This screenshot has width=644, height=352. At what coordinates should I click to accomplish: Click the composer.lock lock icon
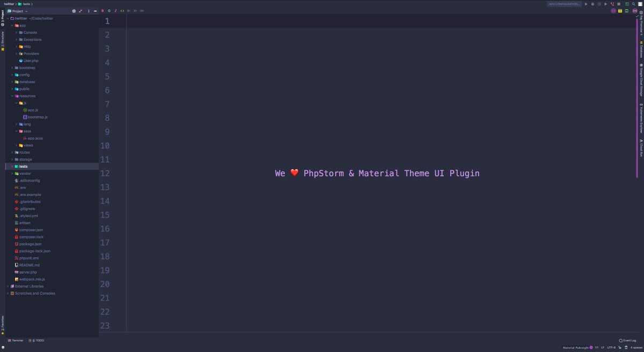(17, 237)
